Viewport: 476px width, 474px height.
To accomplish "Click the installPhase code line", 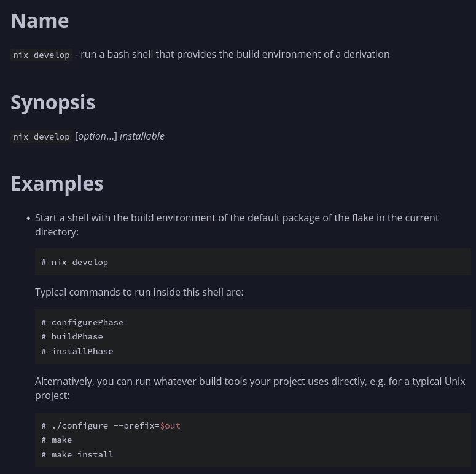I will coord(78,352).
